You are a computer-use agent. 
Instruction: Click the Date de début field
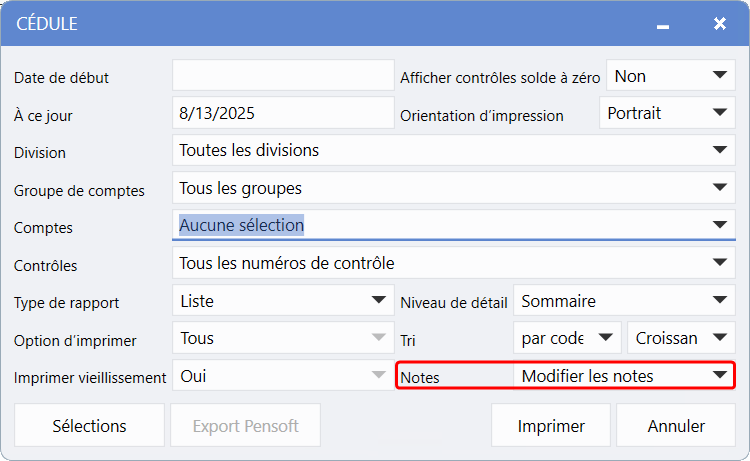(x=283, y=76)
